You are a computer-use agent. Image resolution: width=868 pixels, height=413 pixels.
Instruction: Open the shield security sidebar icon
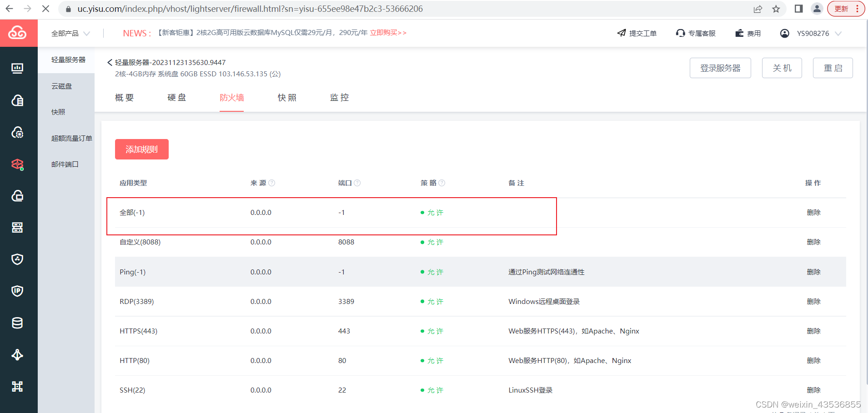tap(17, 259)
